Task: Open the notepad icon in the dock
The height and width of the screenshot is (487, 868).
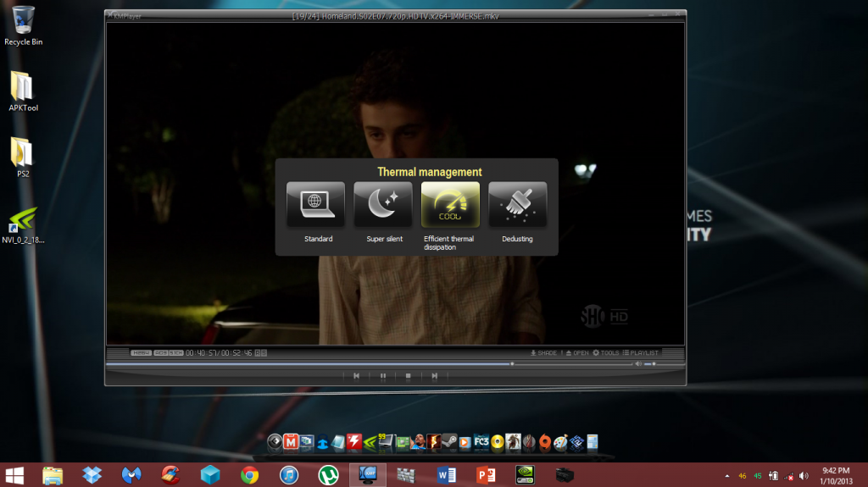Action: 337,441
